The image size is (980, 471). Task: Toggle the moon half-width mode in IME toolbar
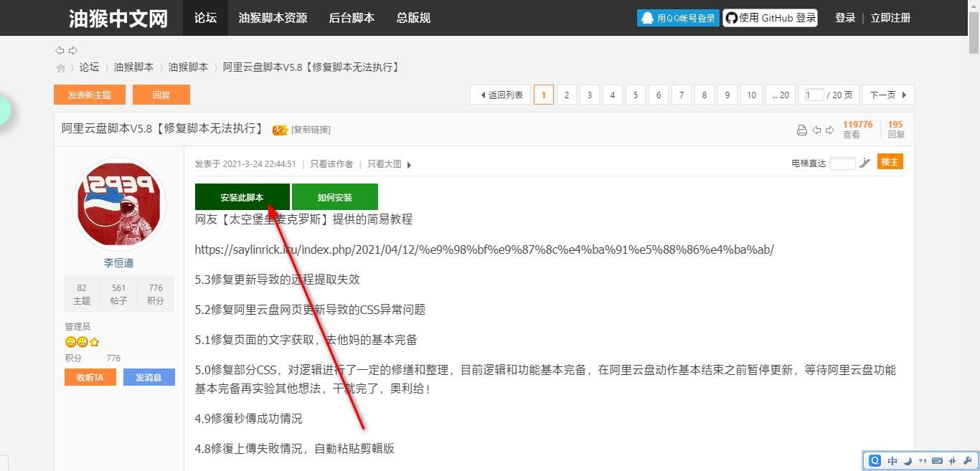tap(908, 461)
